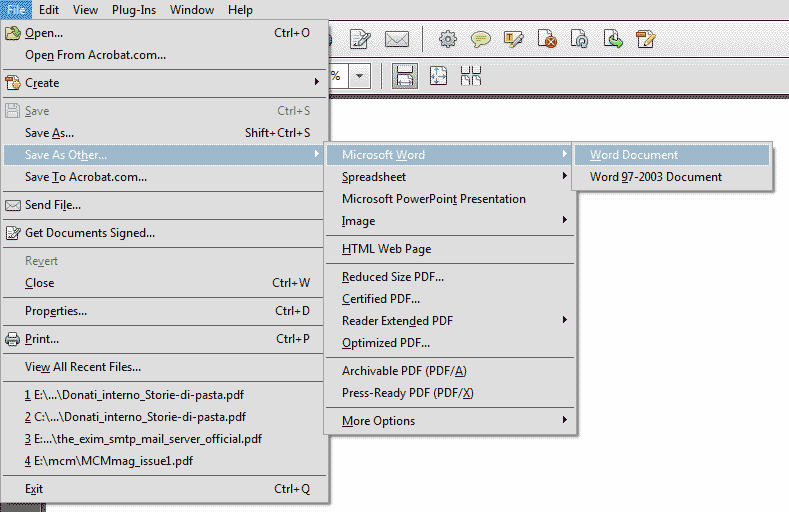This screenshot has width=789, height=512.
Task: Select the highlight text tool icon
Action: pyautogui.click(x=514, y=39)
